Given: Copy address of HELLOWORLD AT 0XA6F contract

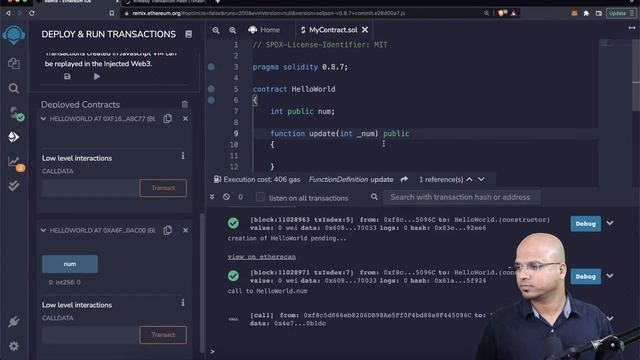Looking at the screenshot, I should 167,231.
